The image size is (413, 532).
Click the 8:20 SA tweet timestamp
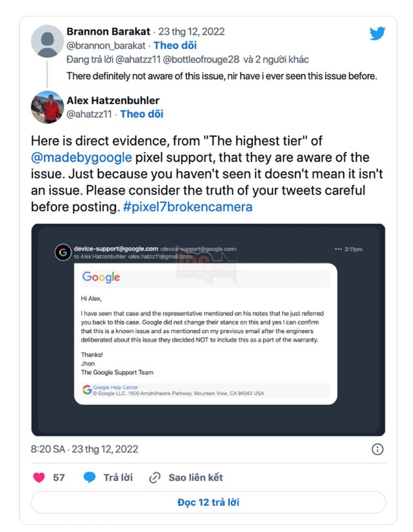tap(85, 449)
